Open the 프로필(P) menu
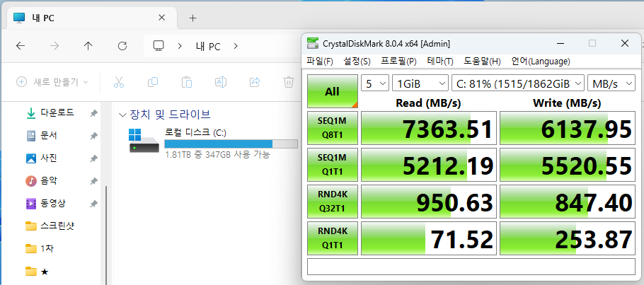The height and width of the screenshot is (285, 644). (399, 62)
